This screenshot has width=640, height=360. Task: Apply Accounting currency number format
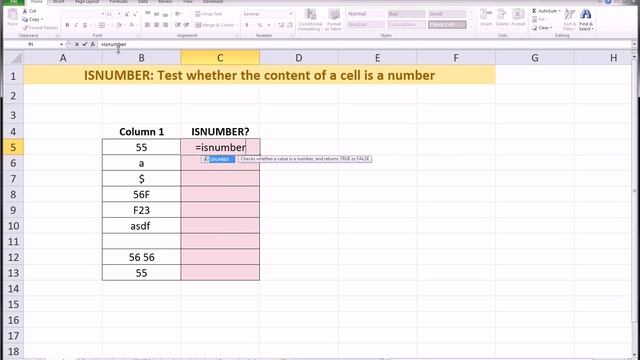[x=247, y=25]
